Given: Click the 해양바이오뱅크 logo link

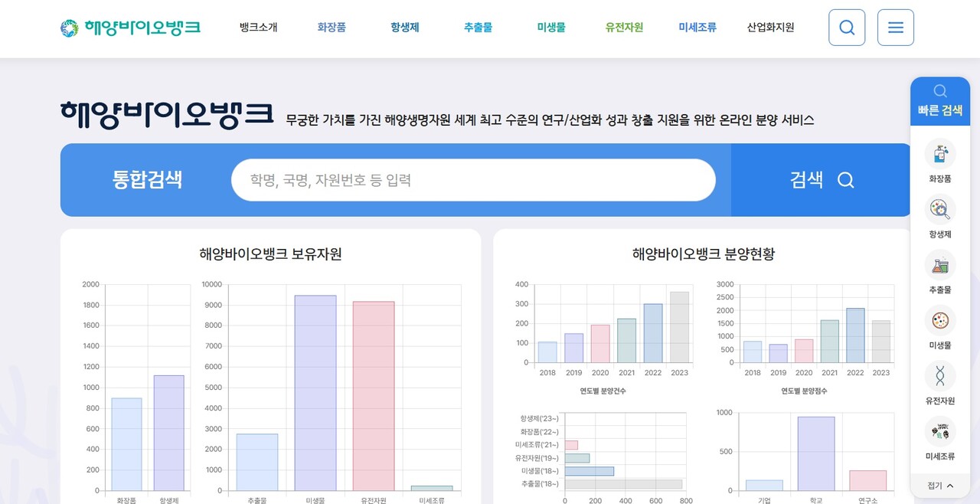Looking at the screenshot, I should (130, 28).
